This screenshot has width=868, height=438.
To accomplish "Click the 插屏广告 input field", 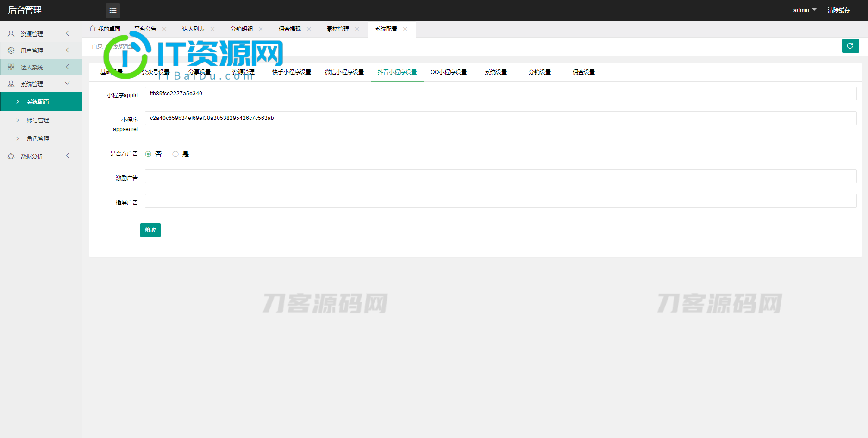I will tap(500, 201).
